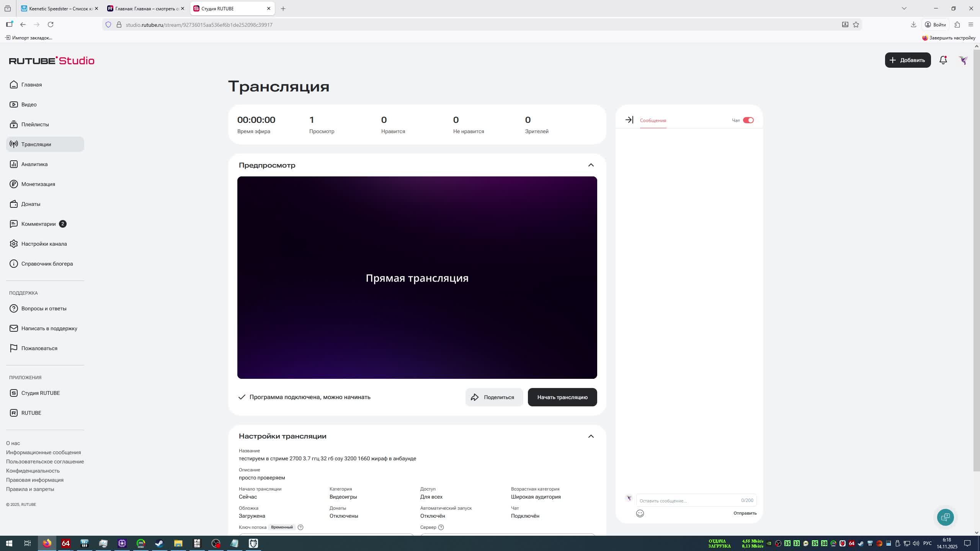
Task: Open Донаты from the sidebar
Action: [x=31, y=204]
